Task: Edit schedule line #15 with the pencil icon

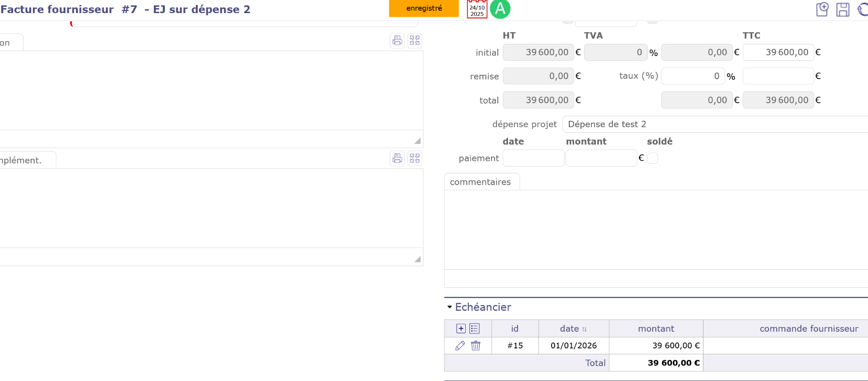Action: pos(460,346)
